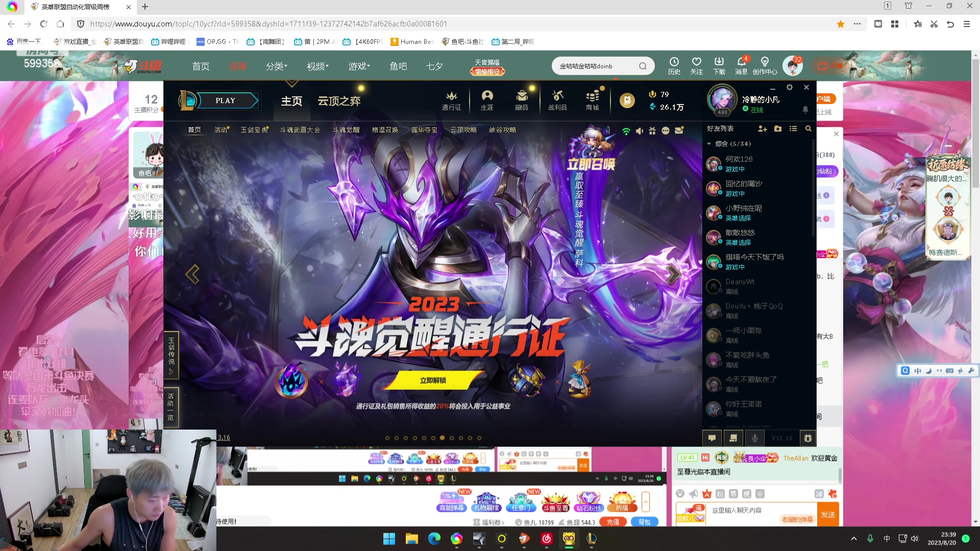The height and width of the screenshot is (551, 980).
Task: Go to next banner with right arrow
Action: [x=673, y=274]
